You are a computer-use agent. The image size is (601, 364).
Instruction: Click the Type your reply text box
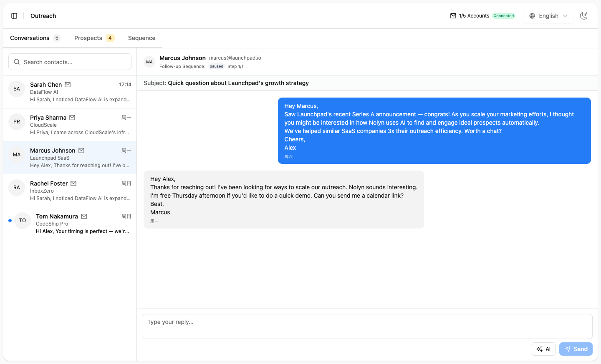pos(367,326)
